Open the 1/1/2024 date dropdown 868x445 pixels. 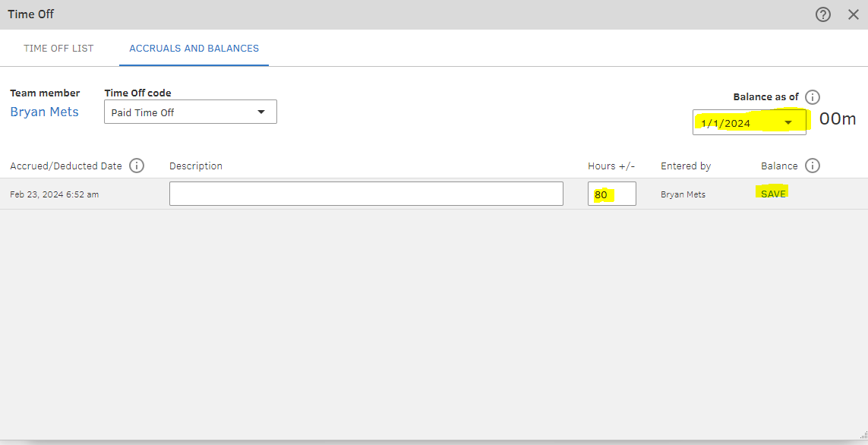[788, 123]
